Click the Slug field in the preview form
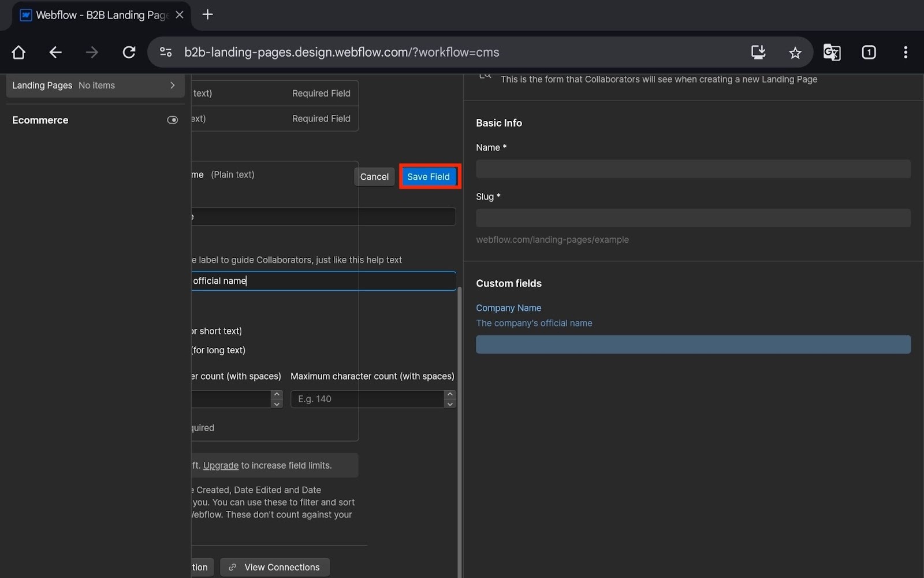The width and height of the screenshot is (924, 578). pos(693,218)
